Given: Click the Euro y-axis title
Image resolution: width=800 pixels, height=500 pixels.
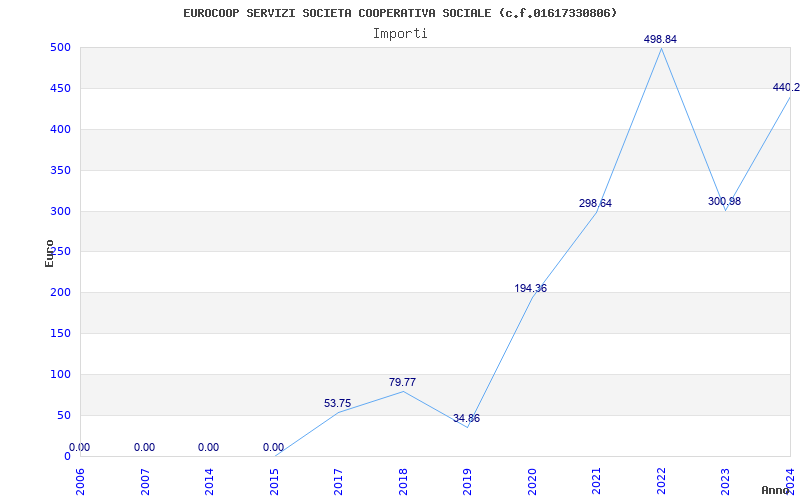Looking at the screenshot, I should coord(49,253).
